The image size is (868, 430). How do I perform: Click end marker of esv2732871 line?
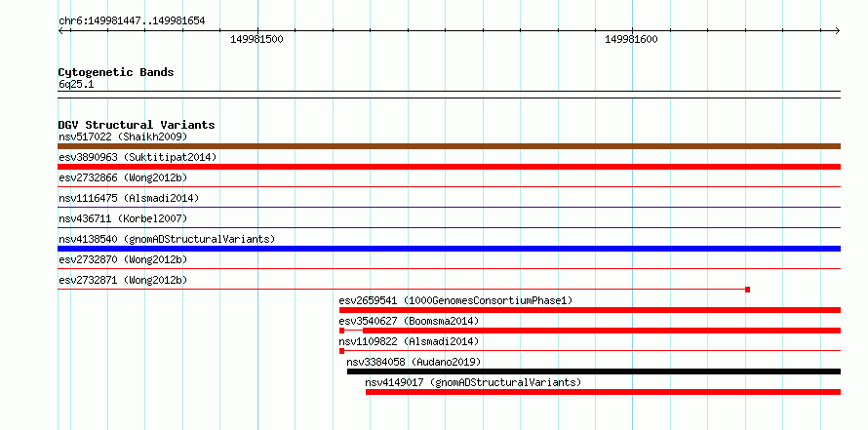747,290
